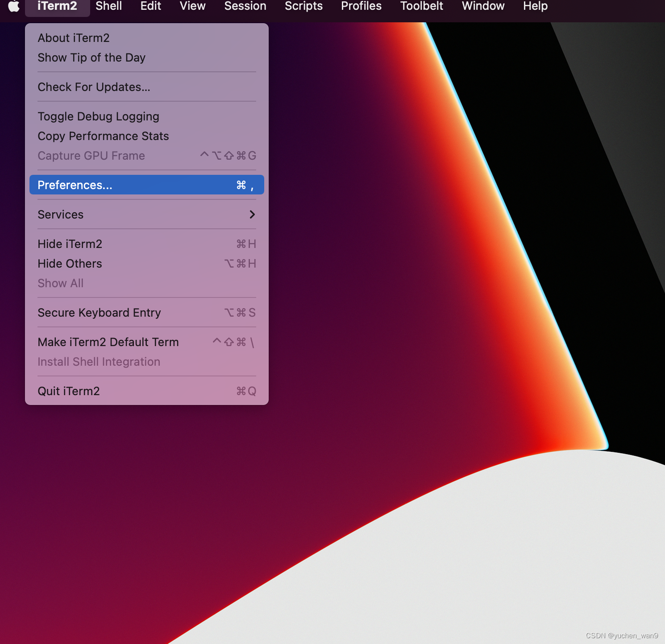Open the Window menu
Image resolution: width=665 pixels, height=644 pixels.
pyautogui.click(x=483, y=6)
